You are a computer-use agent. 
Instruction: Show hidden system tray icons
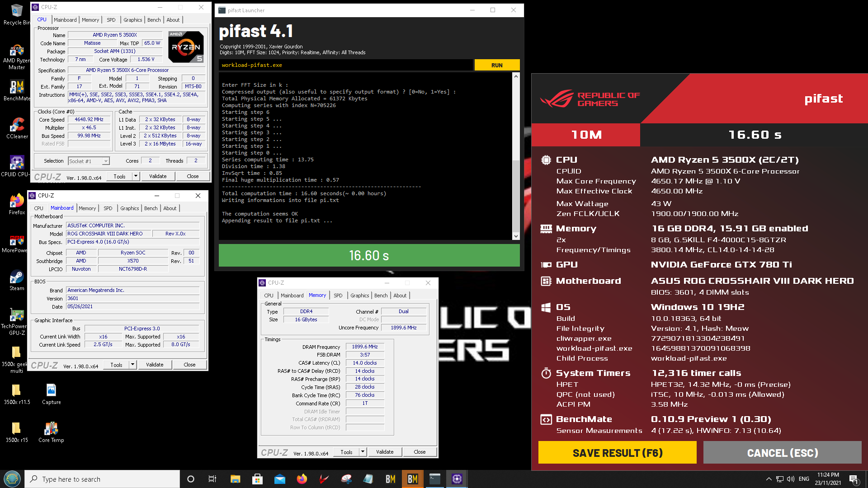769,479
